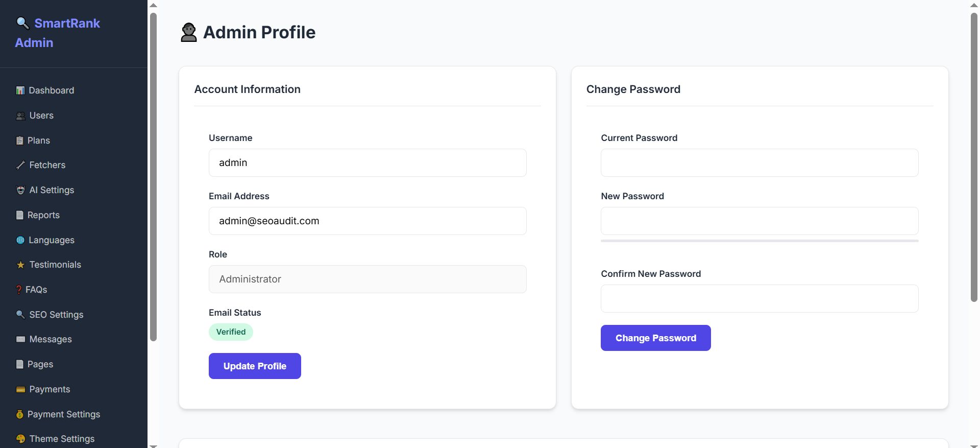Viewport: 980px width, 448px height.
Task: Click the Testimonials star icon
Action: [x=20, y=265]
